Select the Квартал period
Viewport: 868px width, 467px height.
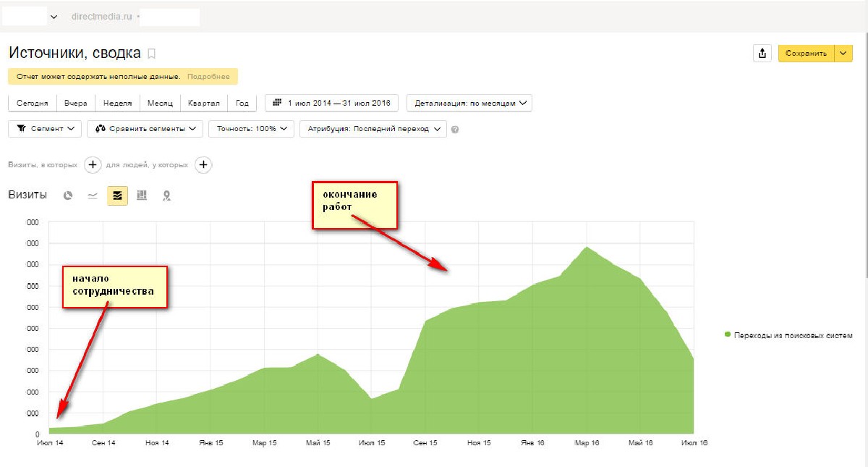tap(204, 103)
